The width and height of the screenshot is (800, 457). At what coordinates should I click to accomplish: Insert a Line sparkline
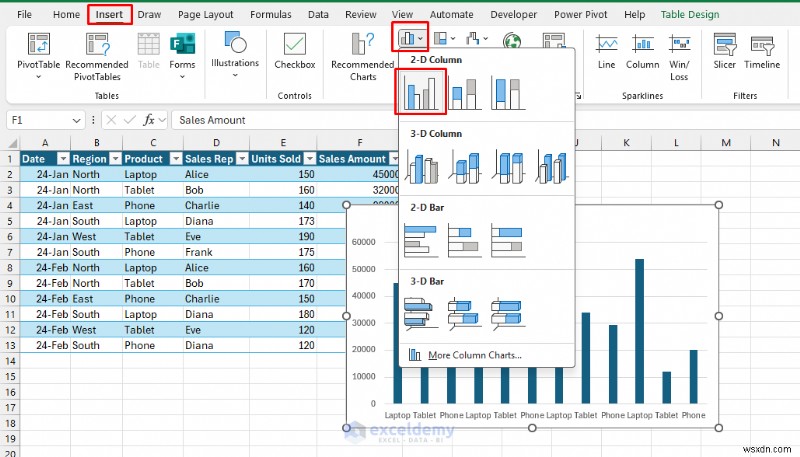pos(607,51)
